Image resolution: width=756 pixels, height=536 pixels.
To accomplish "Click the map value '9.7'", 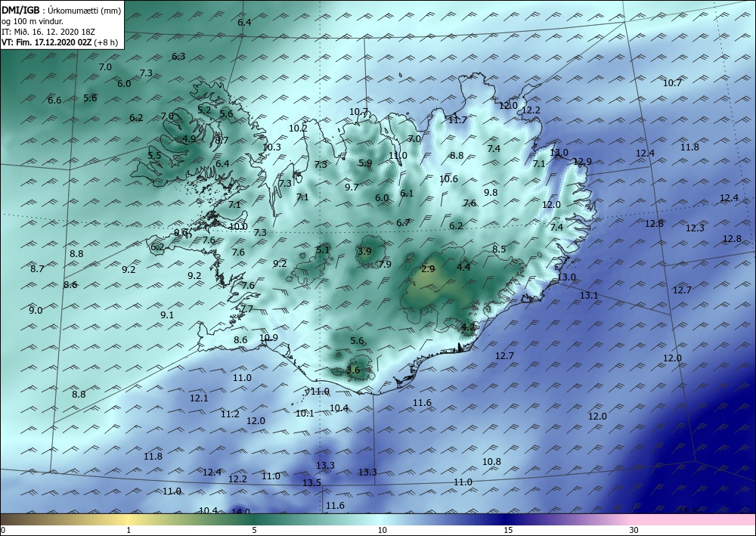I will (352, 187).
